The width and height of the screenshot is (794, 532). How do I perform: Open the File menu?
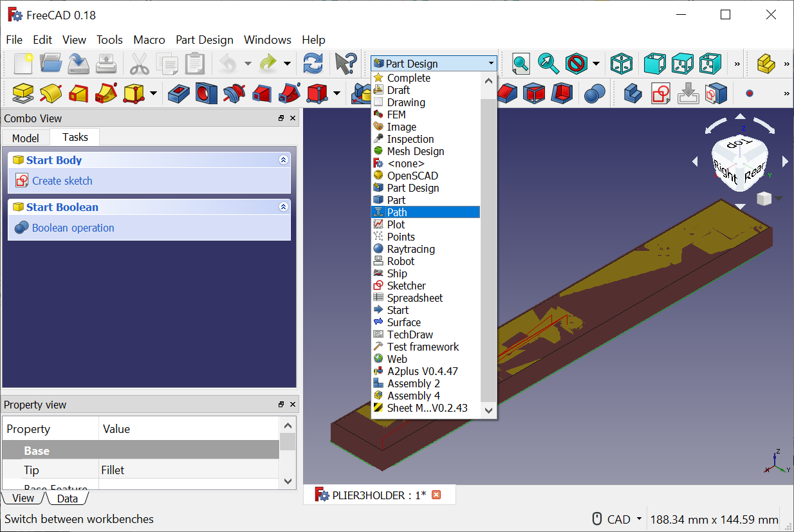14,40
